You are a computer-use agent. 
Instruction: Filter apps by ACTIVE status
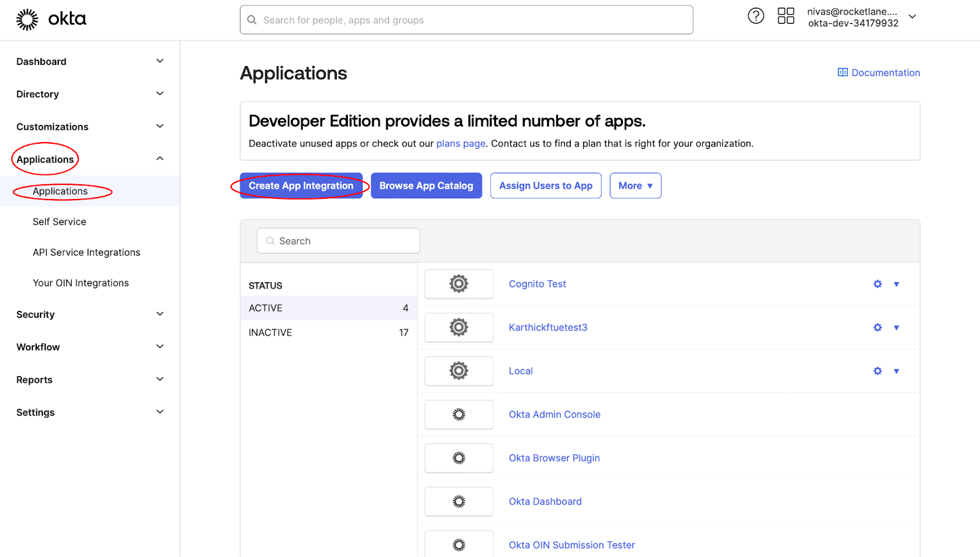point(328,308)
